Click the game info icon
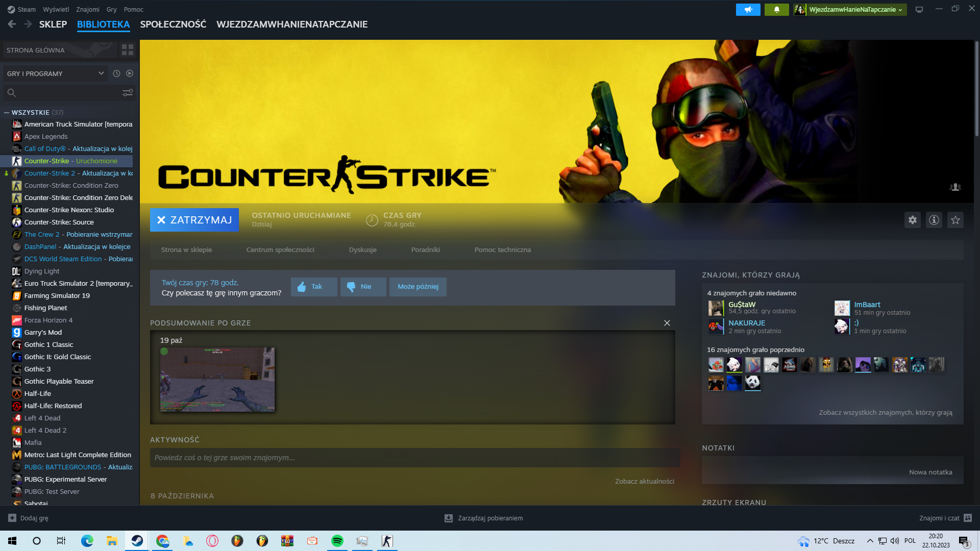 (934, 220)
